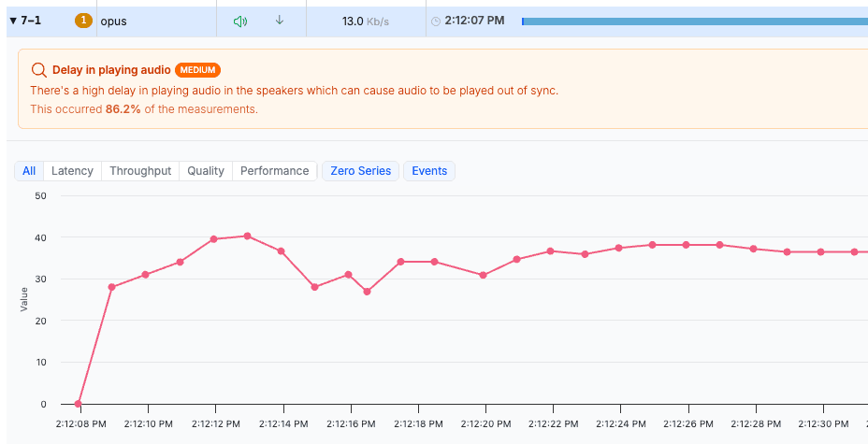Toggle the Events overlay button
The image size is (868, 444).
tap(429, 171)
